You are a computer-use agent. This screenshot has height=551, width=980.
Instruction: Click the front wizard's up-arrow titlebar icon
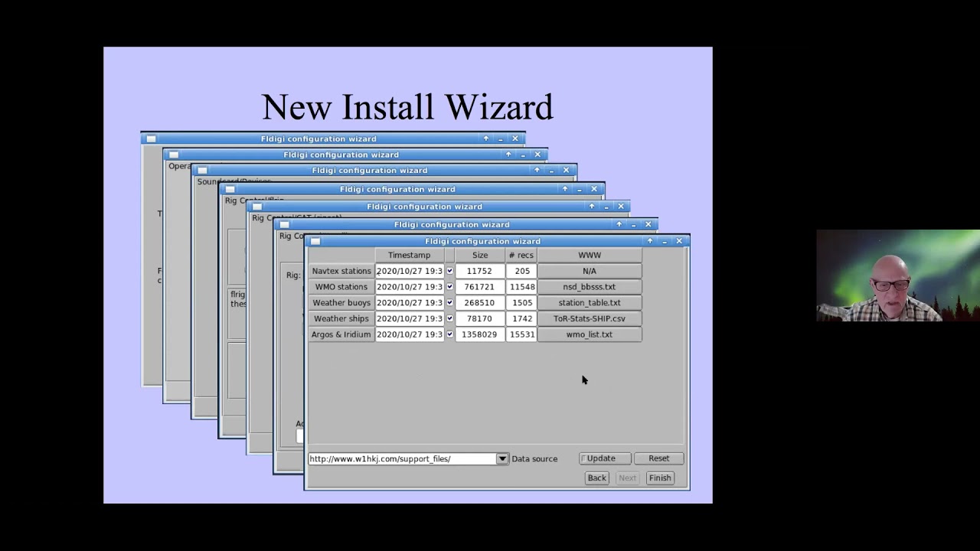click(x=650, y=241)
